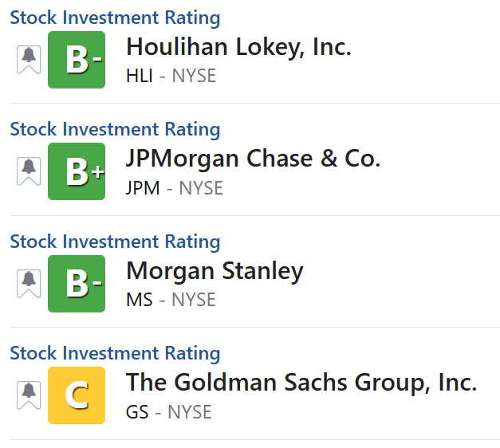This screenshot has height=448, width=500.
Task: Click the yellow C rating badge
Action: click(x=77, y=395)
